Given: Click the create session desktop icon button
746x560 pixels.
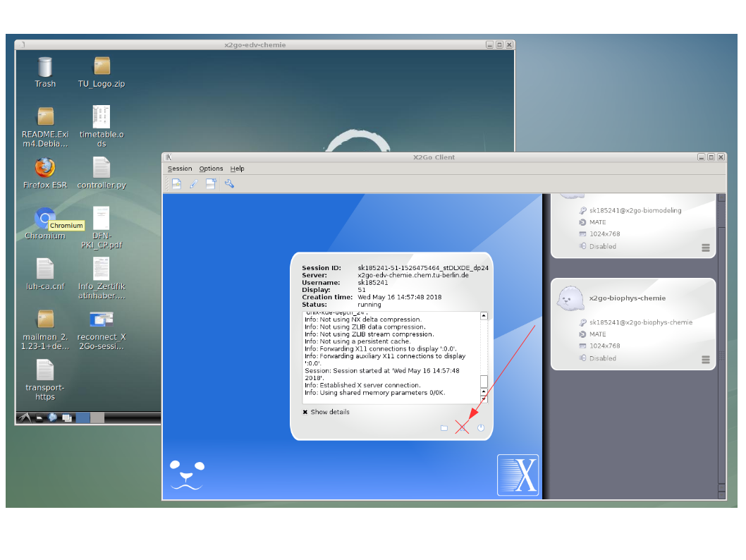Looking at the screenshot, I should 211,184.
